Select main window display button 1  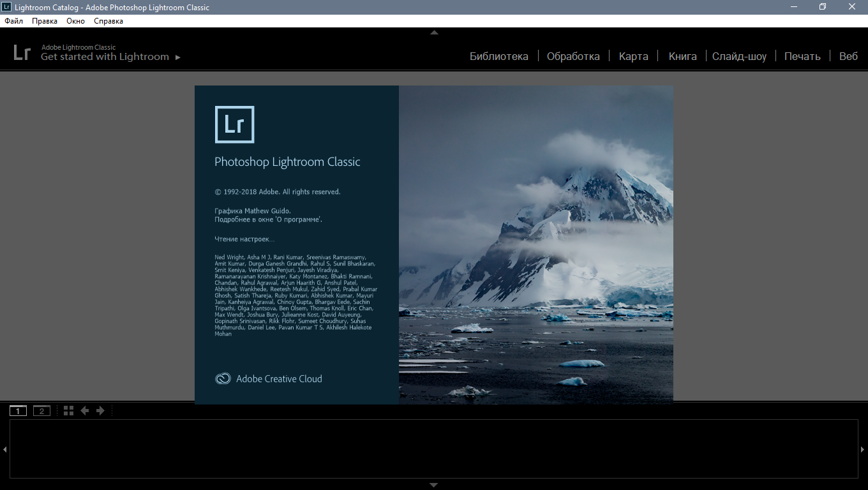coord(18,411)
